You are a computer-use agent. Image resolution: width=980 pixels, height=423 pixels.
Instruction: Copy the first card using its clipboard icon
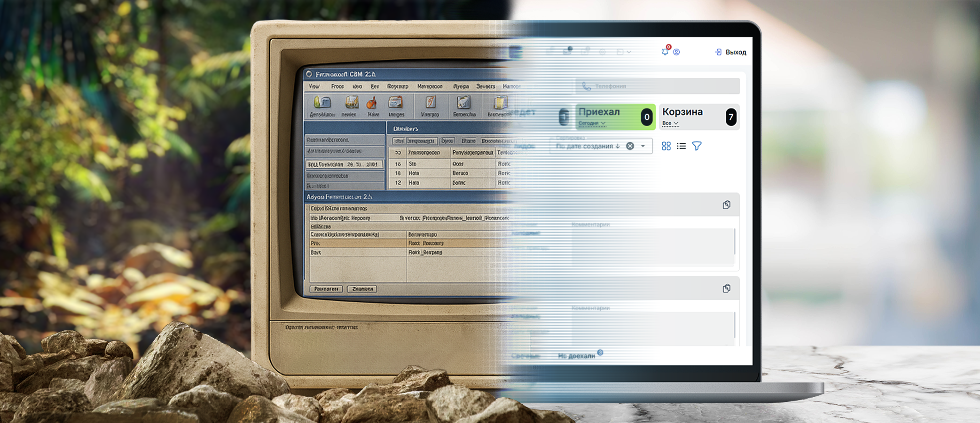727,205
